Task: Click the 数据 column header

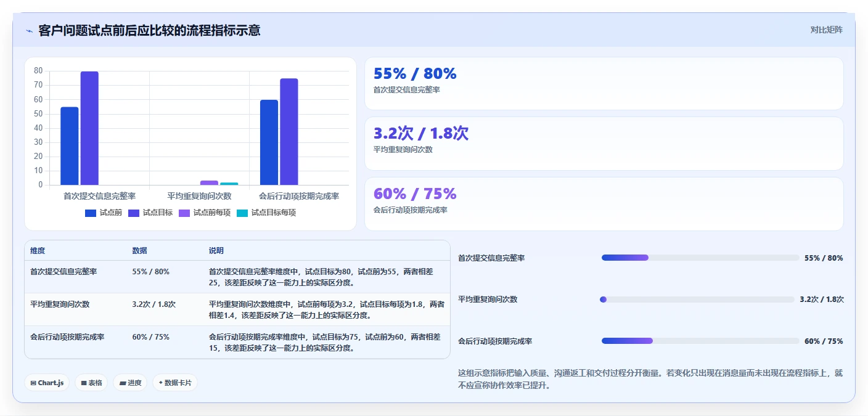Action: click(139, 251)
